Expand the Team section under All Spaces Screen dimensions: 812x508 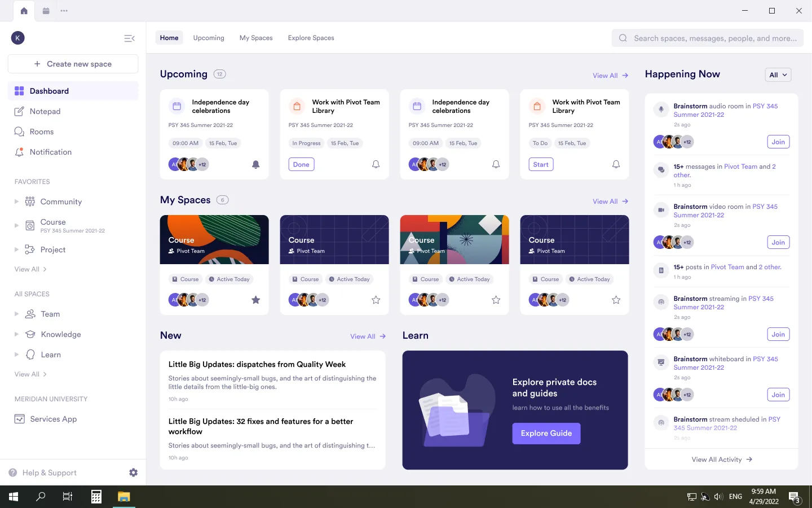(16, 314)
